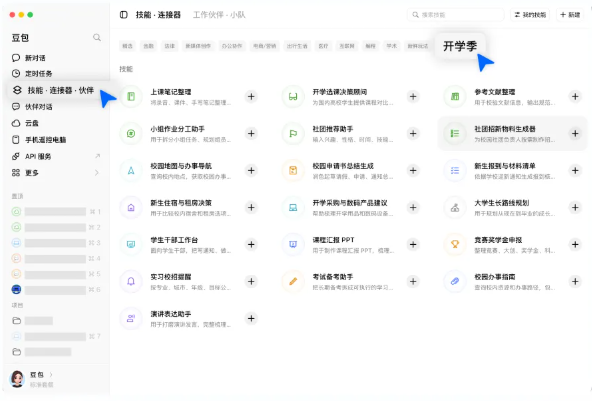Select the 金融 category tab
Screen dimensions: 592x401
148,46
